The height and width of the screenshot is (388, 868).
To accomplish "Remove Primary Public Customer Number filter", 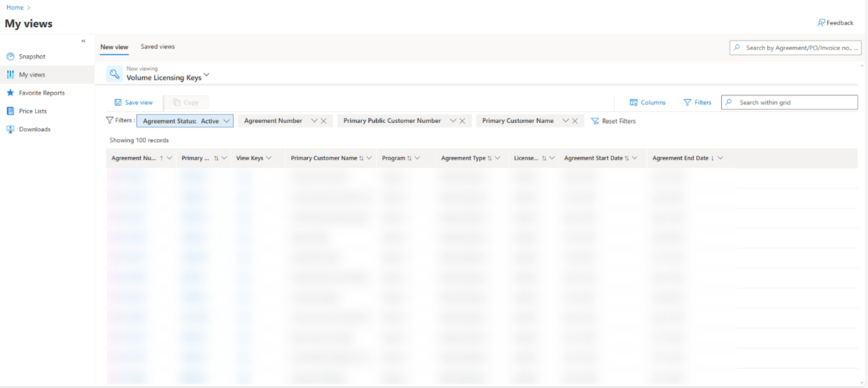I will click(462, 121).
